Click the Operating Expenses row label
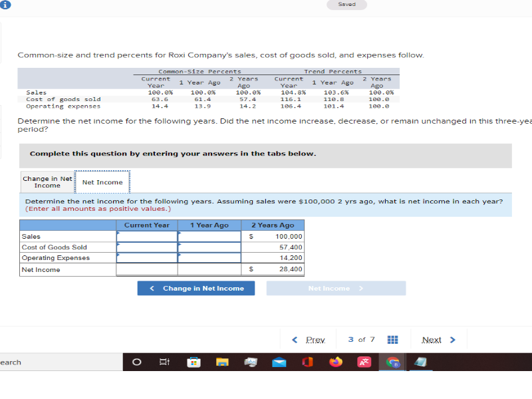 point(56,258)
